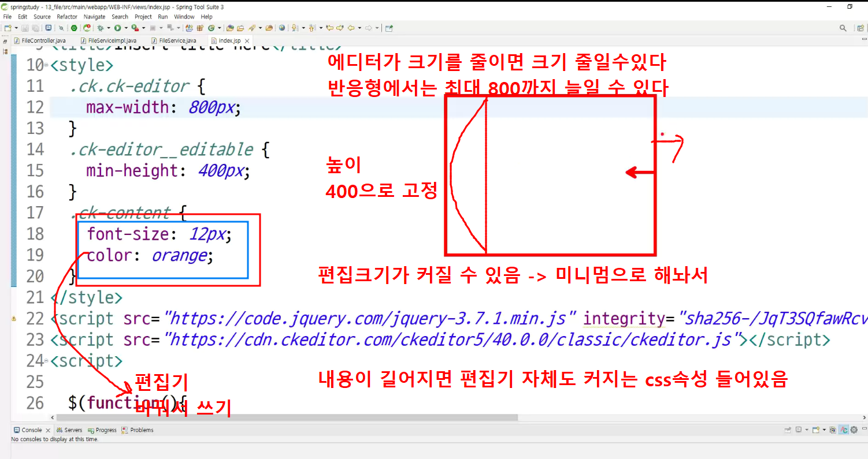Screen dimensions: 868x459
Task: Click the New Java Class green icon
Action: pos(211,28)
